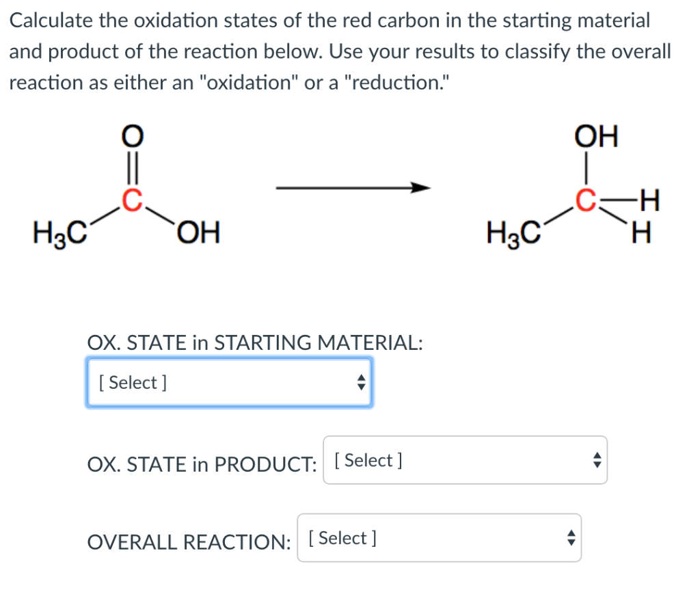700x609 pixels.
Task: Click the H3C label in the product
Action: 513,233
